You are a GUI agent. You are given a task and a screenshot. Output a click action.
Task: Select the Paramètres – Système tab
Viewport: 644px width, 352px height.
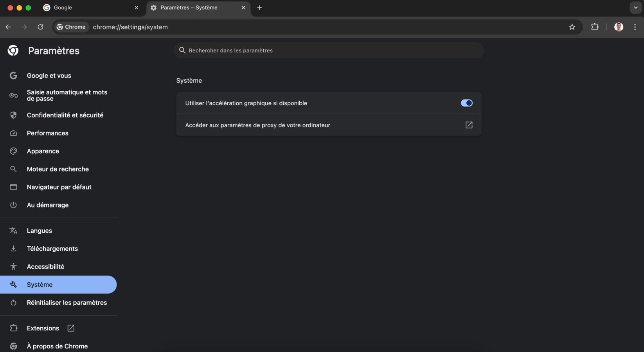coord(198,7)
